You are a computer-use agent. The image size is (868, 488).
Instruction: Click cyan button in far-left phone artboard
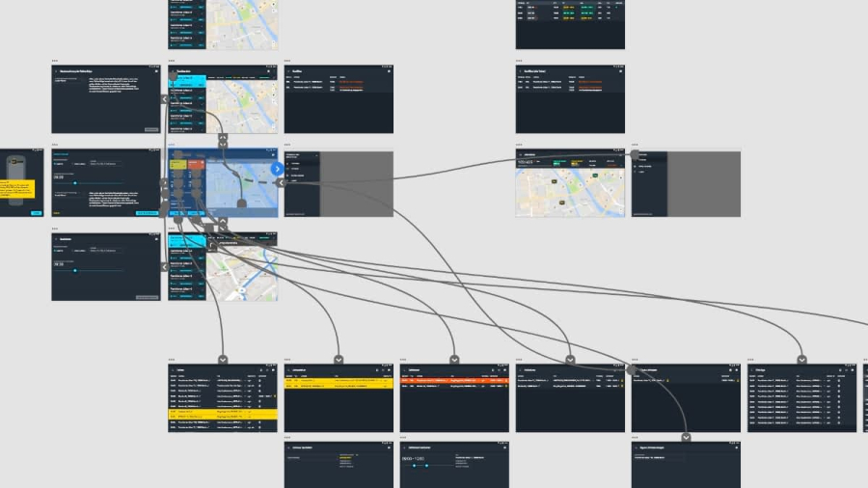[x=36, y=212]
